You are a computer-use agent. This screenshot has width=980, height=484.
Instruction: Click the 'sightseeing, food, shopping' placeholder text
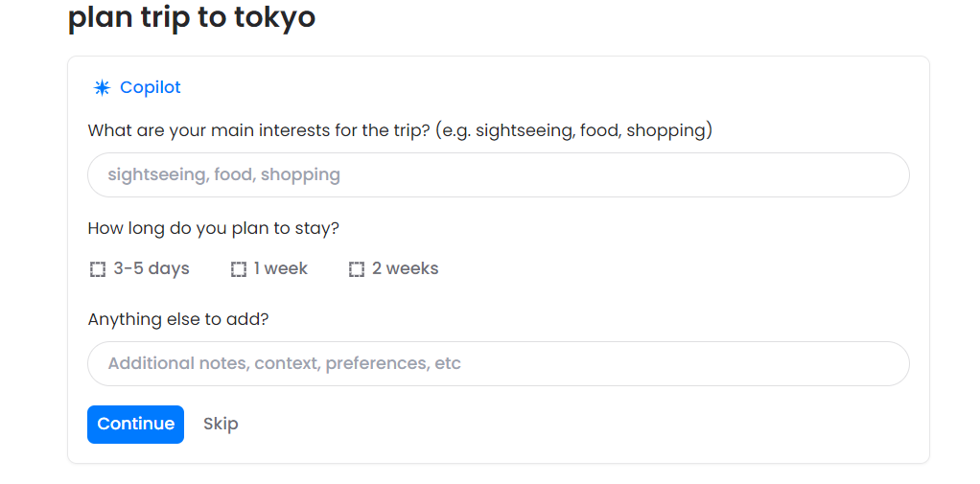coord(223,175)
